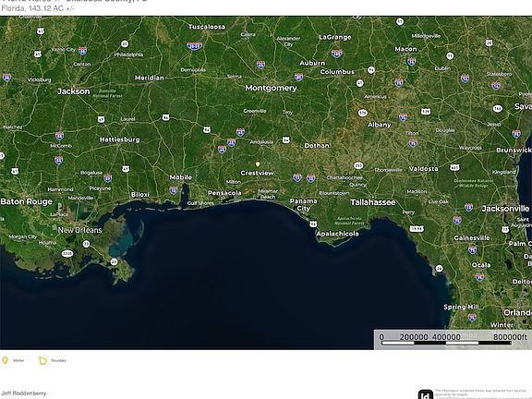
Task: Click the Panama City map label
Action: [303, 205]
